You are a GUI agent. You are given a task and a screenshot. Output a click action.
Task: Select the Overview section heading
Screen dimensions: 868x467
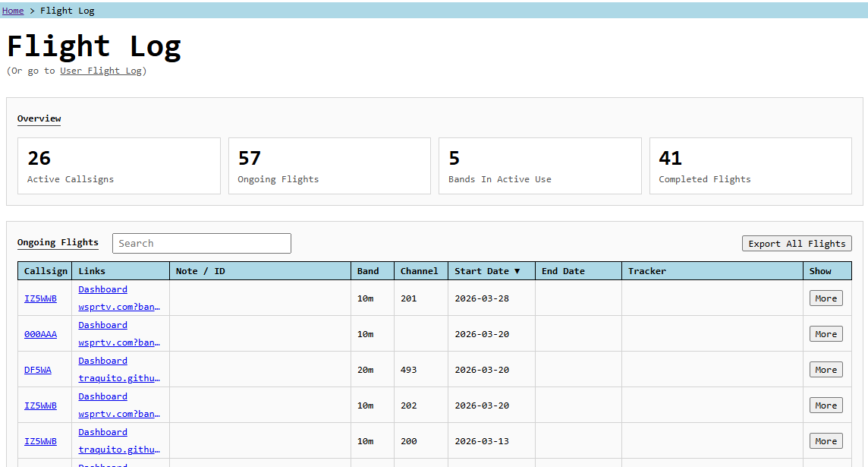39,118
